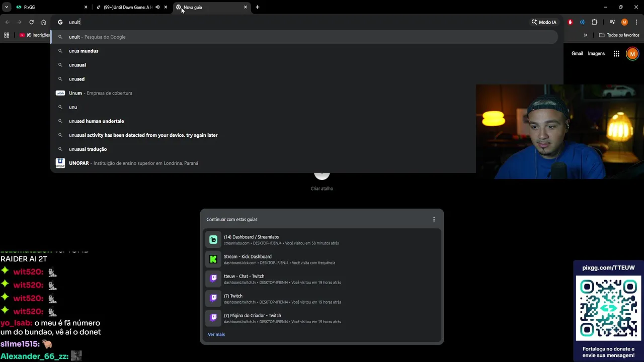Screen dimensions: 644x362
Task: Click the Alexander_66_zz chat username
Action: tap(33, 356)
